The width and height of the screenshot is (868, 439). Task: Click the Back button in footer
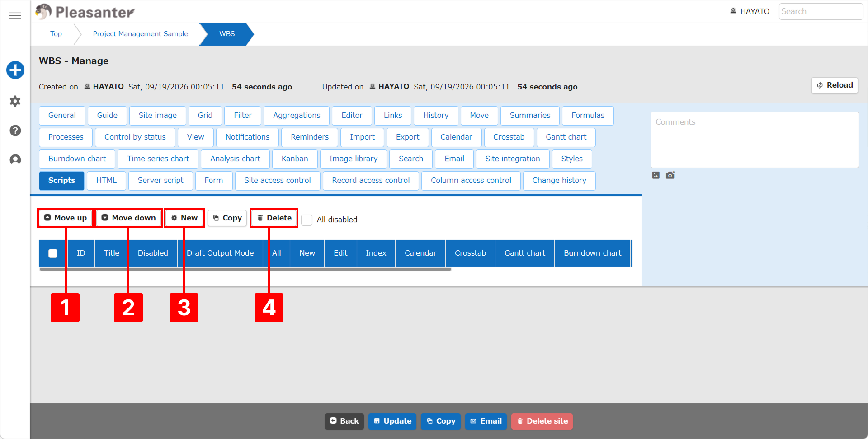(344, 421)
